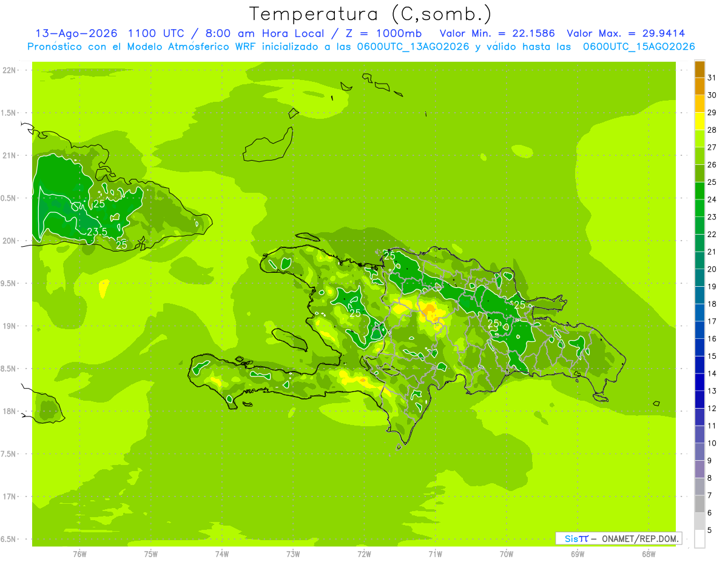The height and width of the screenshot is (562, 728).
Task: Pick the dark green 24-25 legend band
Action: tap(699, 191)
